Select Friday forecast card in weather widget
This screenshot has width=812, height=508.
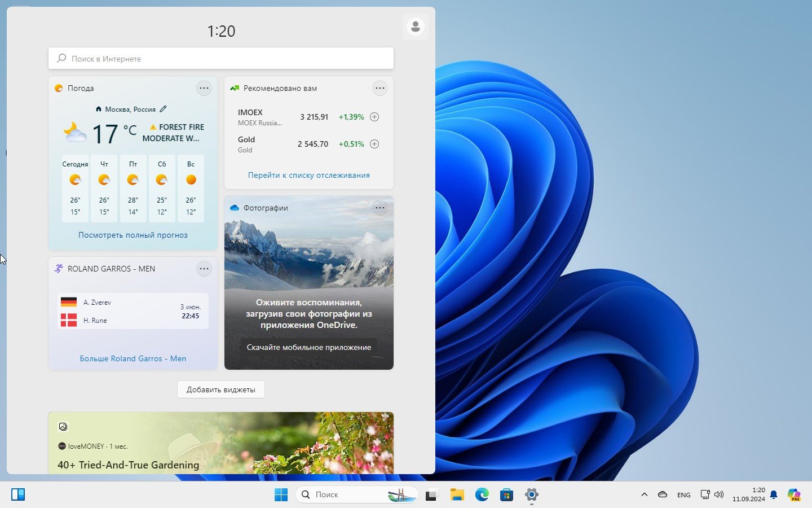[x=133, y=188]
